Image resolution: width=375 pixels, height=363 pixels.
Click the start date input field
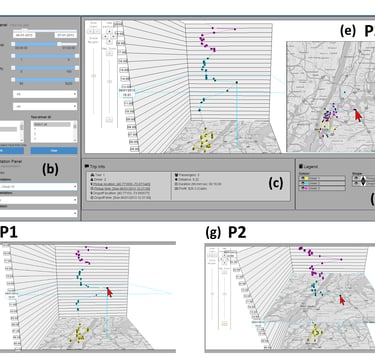(24, 35)
